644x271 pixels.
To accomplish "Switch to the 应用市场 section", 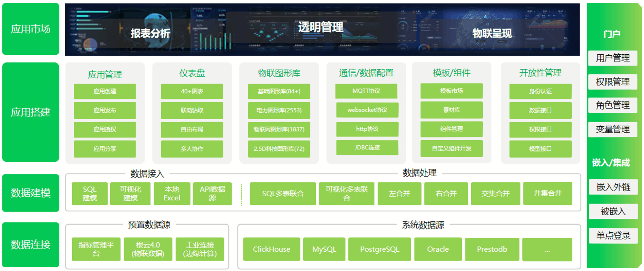I will pyautogui.click(x=31, y=29).
